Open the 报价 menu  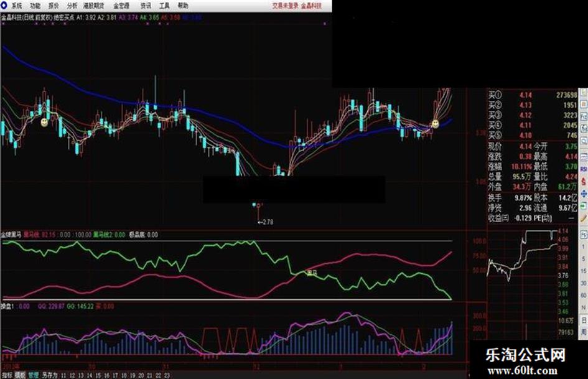[x=54, y=6]
